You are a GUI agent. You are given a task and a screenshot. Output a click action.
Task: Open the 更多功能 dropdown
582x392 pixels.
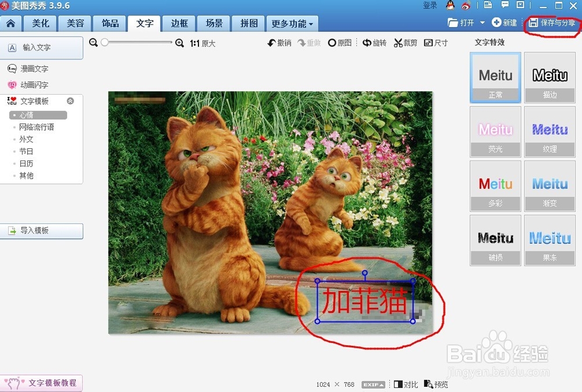point(292,23)
